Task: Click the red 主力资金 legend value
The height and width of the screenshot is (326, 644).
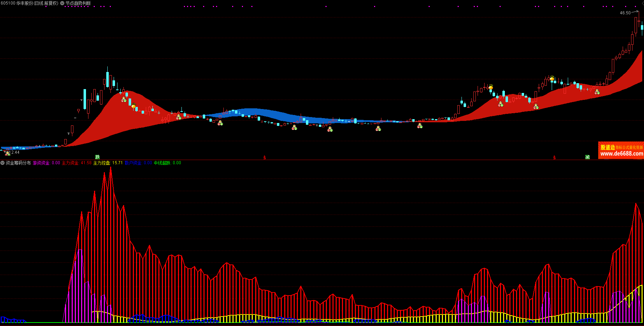Action: 86,163
